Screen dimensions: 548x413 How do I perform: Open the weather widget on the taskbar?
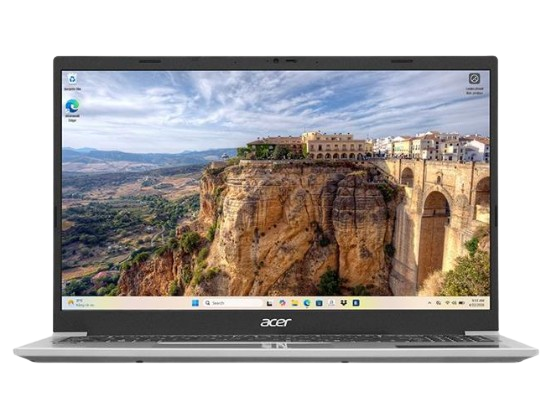pyautogui.click(x=80, y=303)
